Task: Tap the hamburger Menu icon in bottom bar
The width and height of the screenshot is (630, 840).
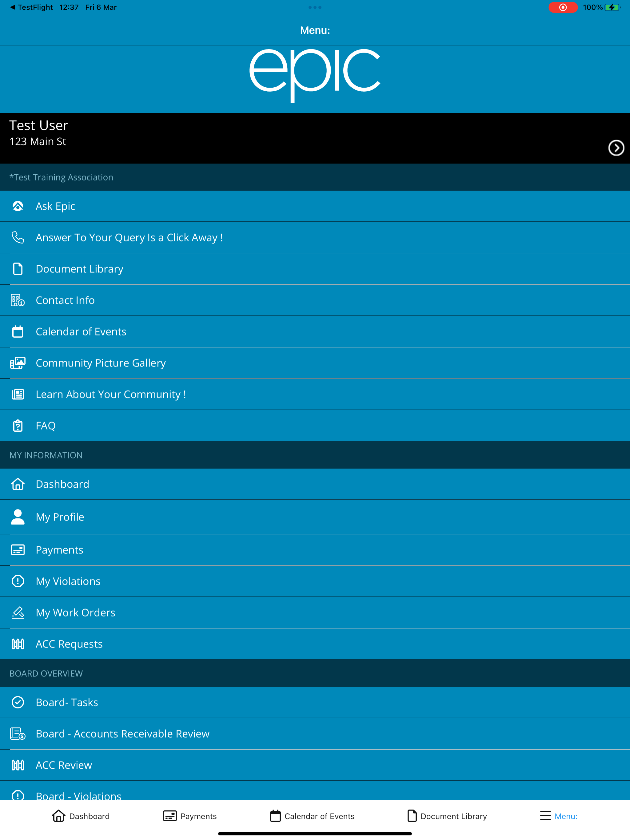Action: coord(545,816)
